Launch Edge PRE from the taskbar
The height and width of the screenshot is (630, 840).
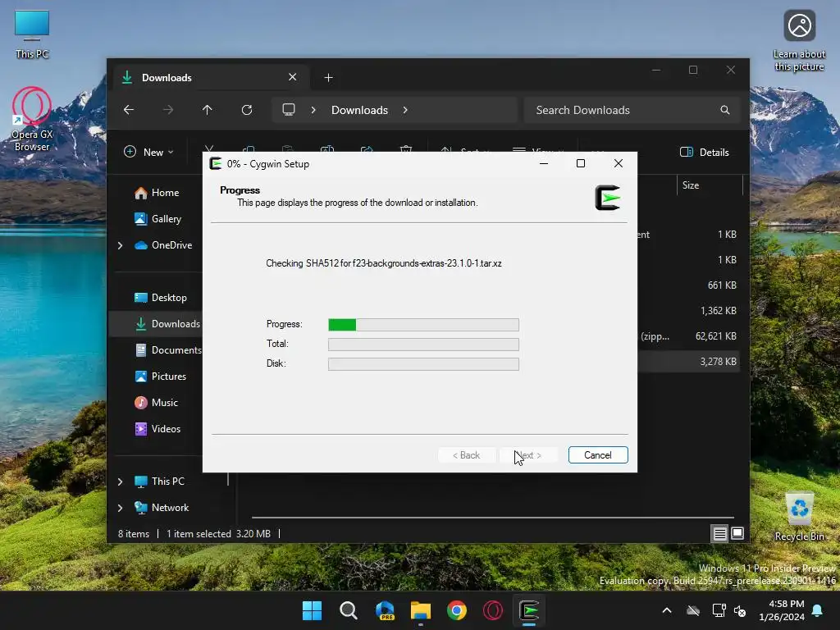pyautogui.click(x=385, y=610)
